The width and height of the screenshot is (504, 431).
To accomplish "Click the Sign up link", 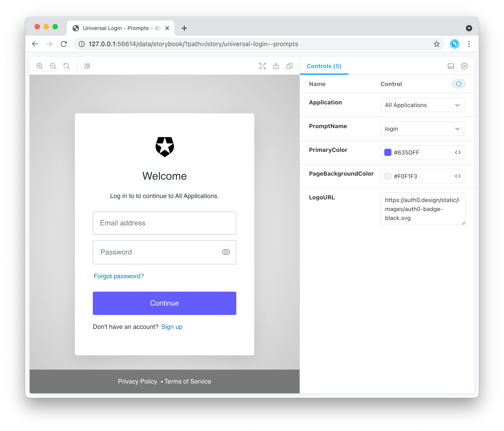I will (171, 326).
